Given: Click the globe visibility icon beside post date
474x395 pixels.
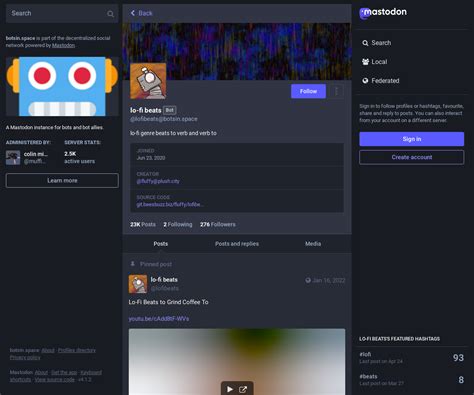Looking at the screenshot, I should [x=308, y=280].
